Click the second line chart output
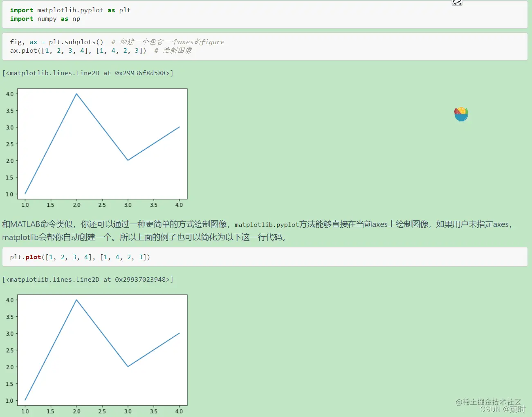 96,354
